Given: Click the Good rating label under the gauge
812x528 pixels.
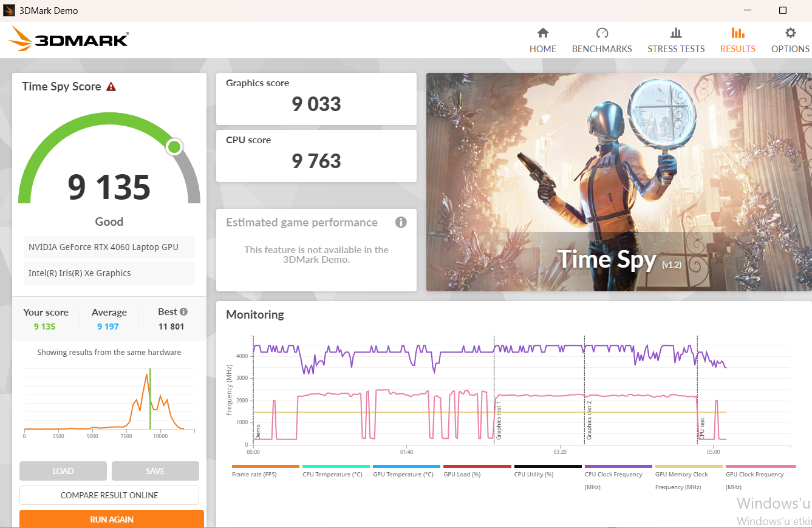Looking at the screenshot, I should point(109,222).
